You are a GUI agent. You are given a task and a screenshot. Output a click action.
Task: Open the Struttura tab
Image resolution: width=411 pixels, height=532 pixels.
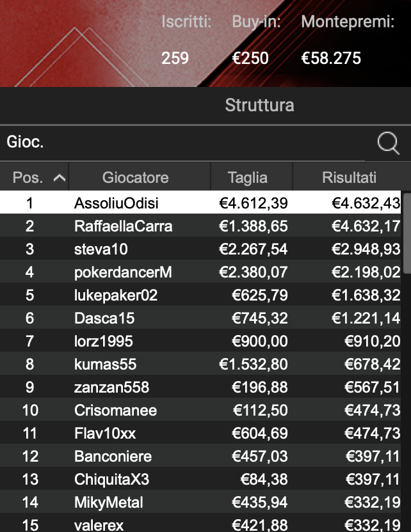coord(260,105)
